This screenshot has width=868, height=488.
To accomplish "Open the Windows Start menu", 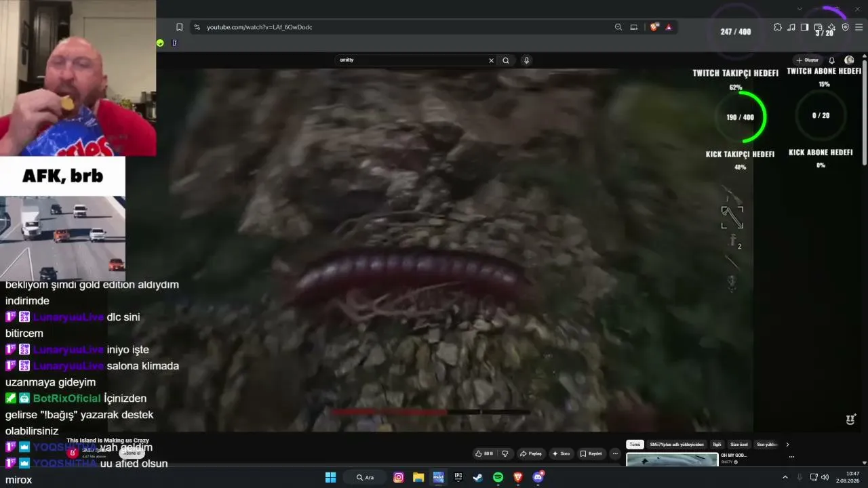I will click(330, 477).
